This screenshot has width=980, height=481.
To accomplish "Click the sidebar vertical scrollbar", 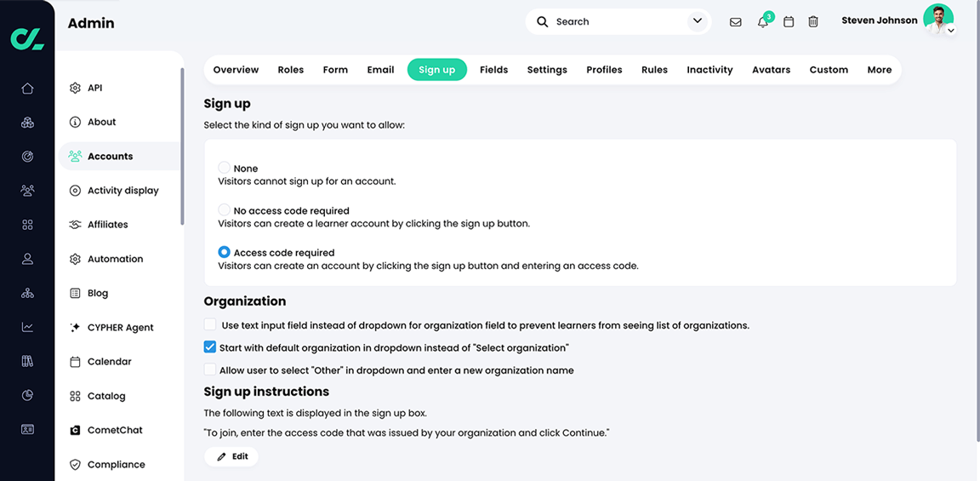I will tap(183, 146).
